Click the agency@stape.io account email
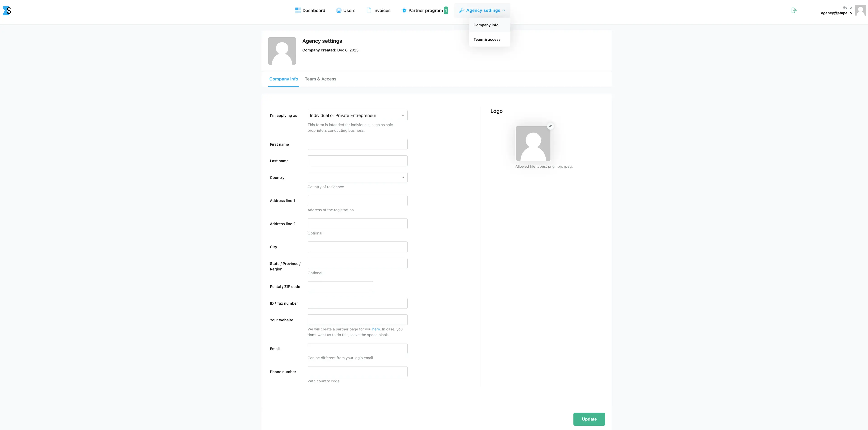 tap(836, 13)
